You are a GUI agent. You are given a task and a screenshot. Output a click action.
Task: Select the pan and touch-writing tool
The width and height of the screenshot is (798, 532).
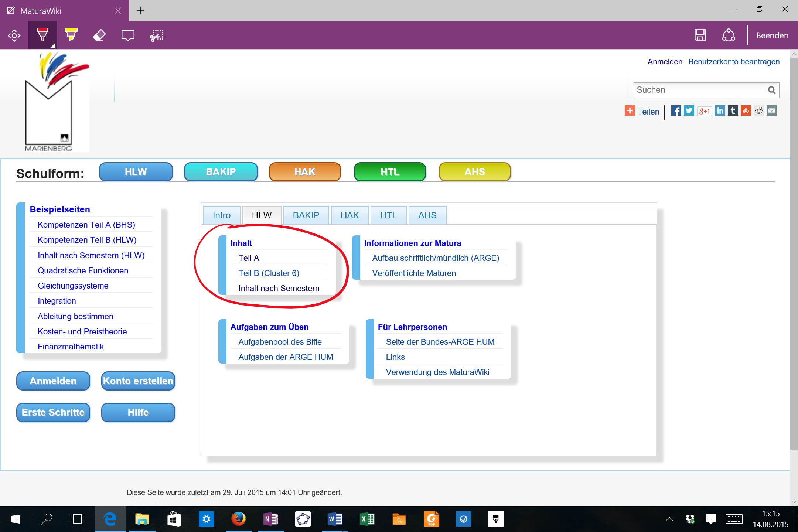click(14, 35)
